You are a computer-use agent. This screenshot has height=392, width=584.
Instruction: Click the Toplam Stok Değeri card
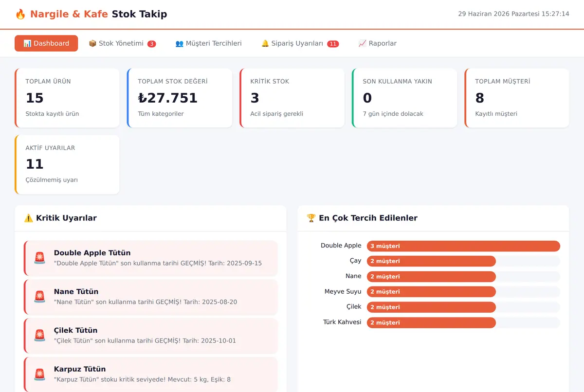[180, 98]
